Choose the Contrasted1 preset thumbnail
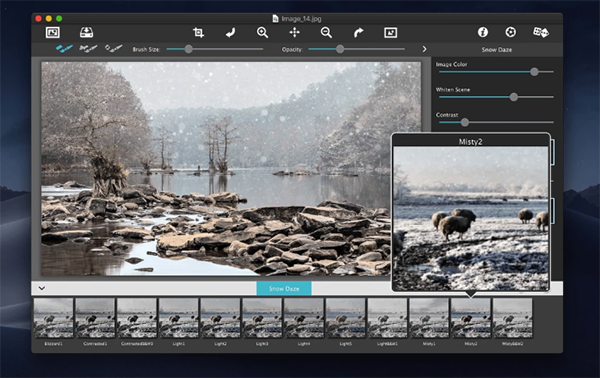 click(x=95, y=318)
